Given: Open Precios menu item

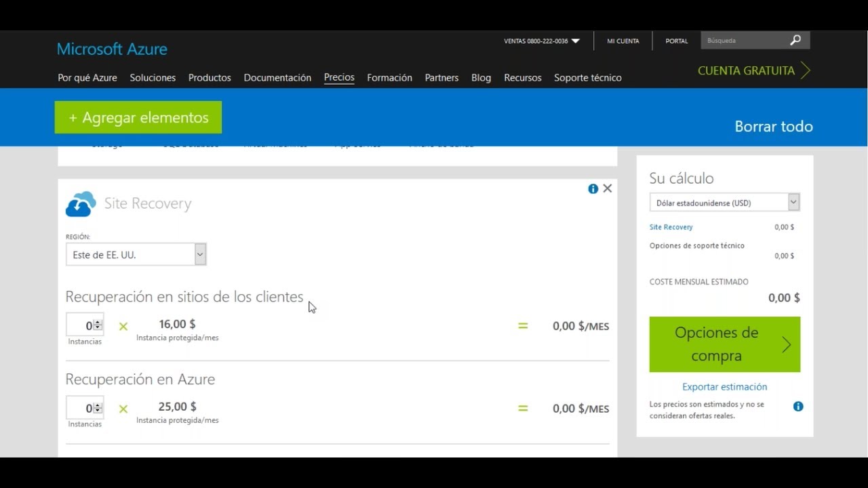Looking at the screenshot, I should pos(339,77).
